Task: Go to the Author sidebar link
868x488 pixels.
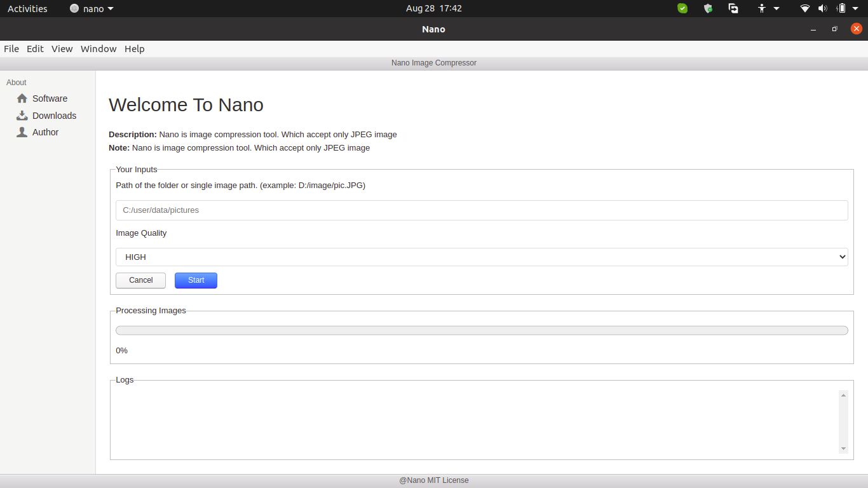Action: point(46,132)
